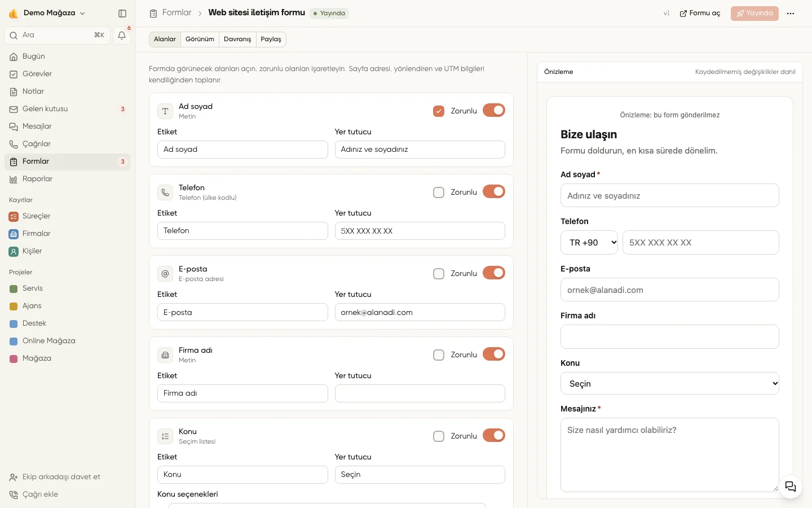
Task: Click the Formu aç link
Action: point(700,14)
